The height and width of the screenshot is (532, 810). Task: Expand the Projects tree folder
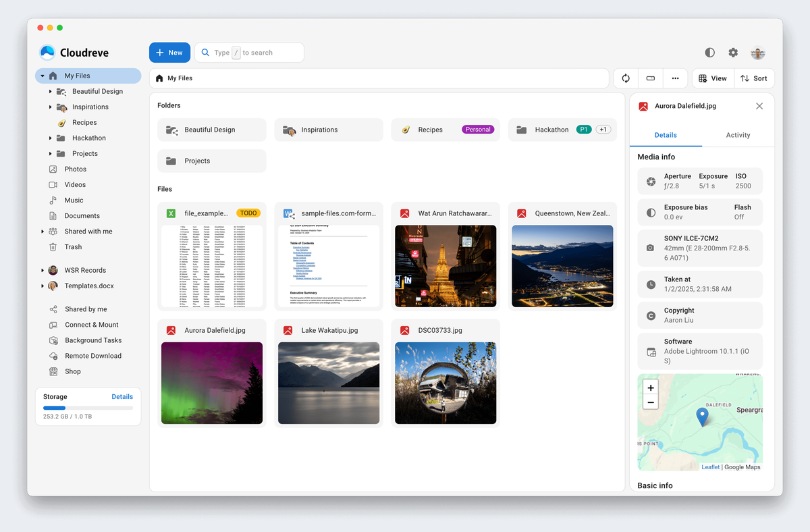[51, 153]
